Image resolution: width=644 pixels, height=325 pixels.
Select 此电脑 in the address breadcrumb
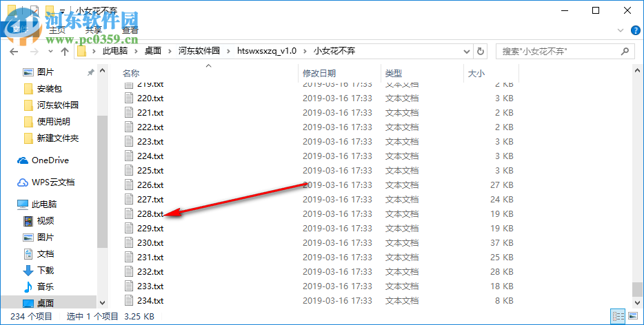pyautogui.click(x=115, y=51)
